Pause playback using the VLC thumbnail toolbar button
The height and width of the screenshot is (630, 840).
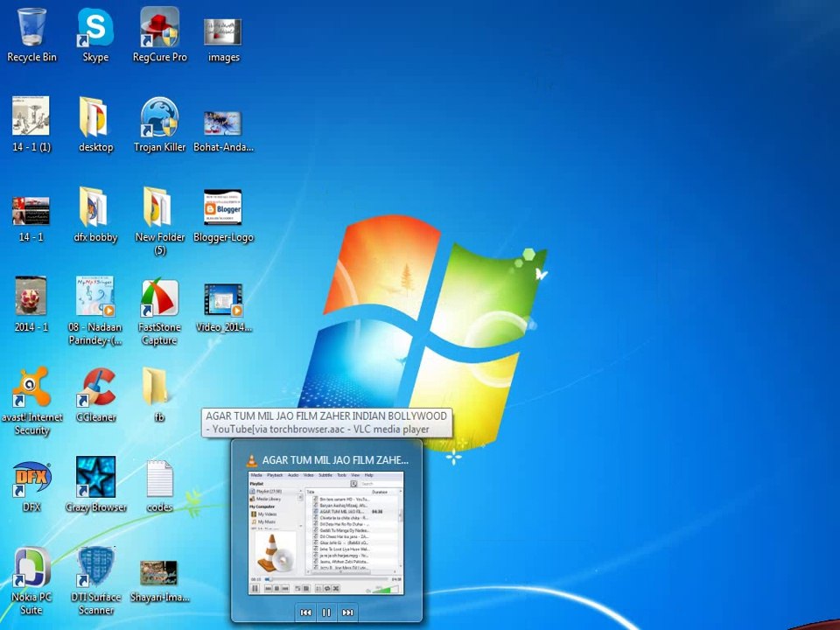tap(326, 612)
